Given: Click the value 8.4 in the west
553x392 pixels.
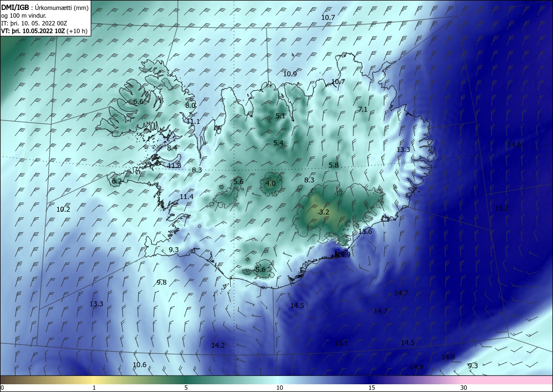Looking at the screenshot, I should [172, 148].
